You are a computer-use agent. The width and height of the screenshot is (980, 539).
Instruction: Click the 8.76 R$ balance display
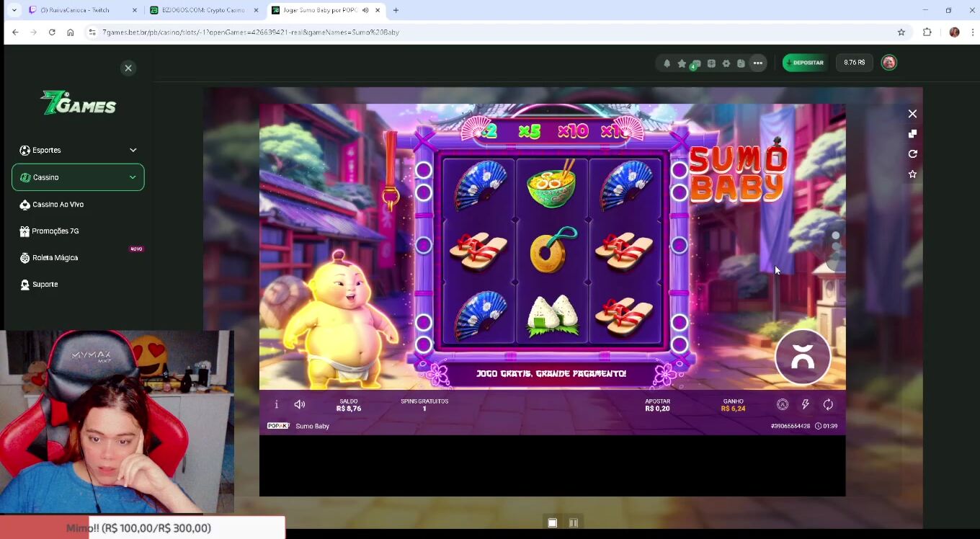tap(855, 63)
